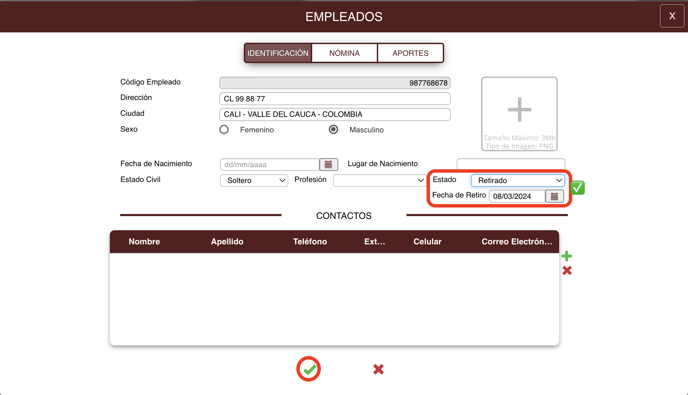
Task: Open the Estado Civil dropdown
Action: click(x=254, y=180)
